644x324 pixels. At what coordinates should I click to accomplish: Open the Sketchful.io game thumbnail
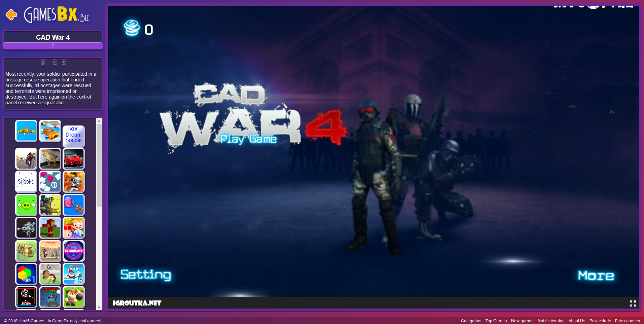tap(26, 131)
